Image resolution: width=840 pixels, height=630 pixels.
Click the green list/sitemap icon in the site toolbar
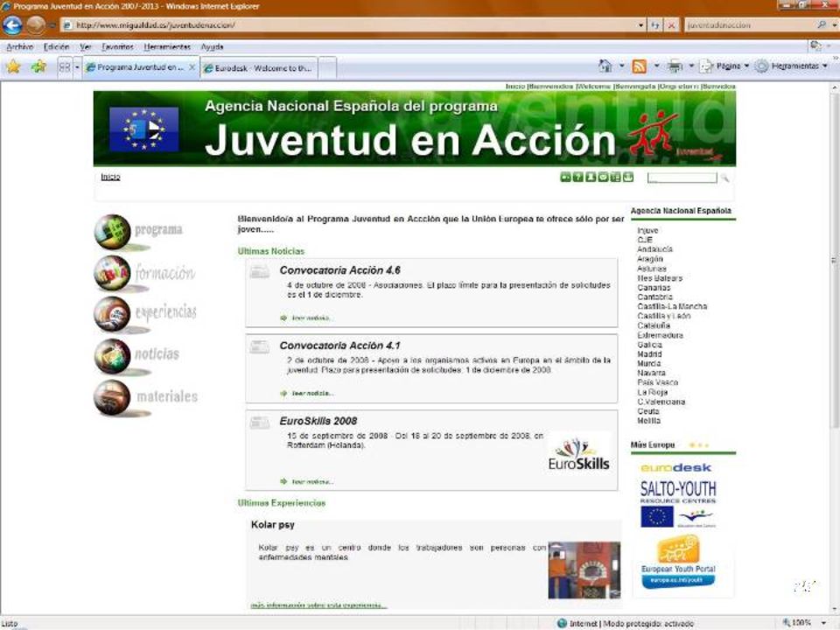pyautogui.click(x=615, y=178)
